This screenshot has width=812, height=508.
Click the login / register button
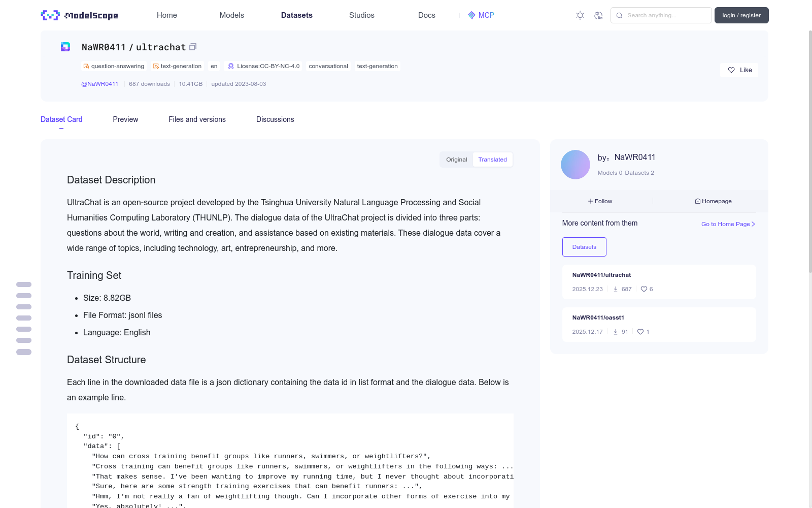(x=741, y=15)
